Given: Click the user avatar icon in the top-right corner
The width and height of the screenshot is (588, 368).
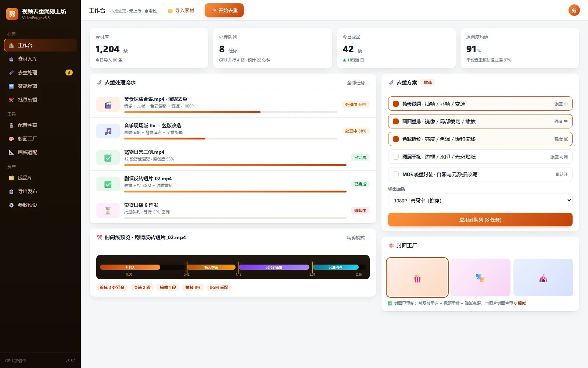Looking at the screenshot, I should 574,10.
